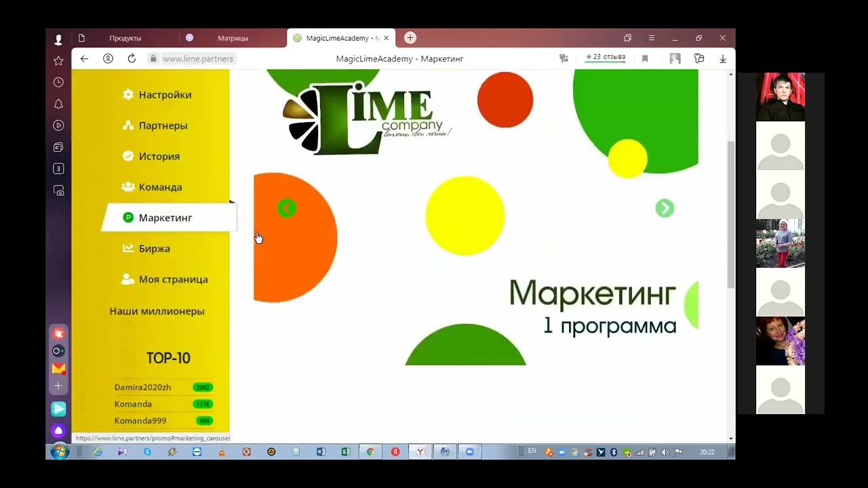Select the top Zoom participant video thumbnail
Image resolution: width=868 pixels, height=488 pixels.
click(781, 97)
